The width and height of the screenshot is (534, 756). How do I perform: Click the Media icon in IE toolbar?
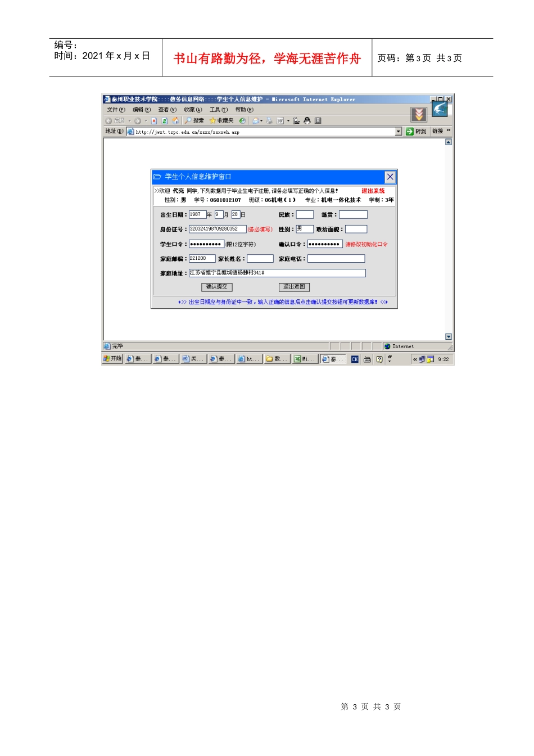click(x=242, y=120)
